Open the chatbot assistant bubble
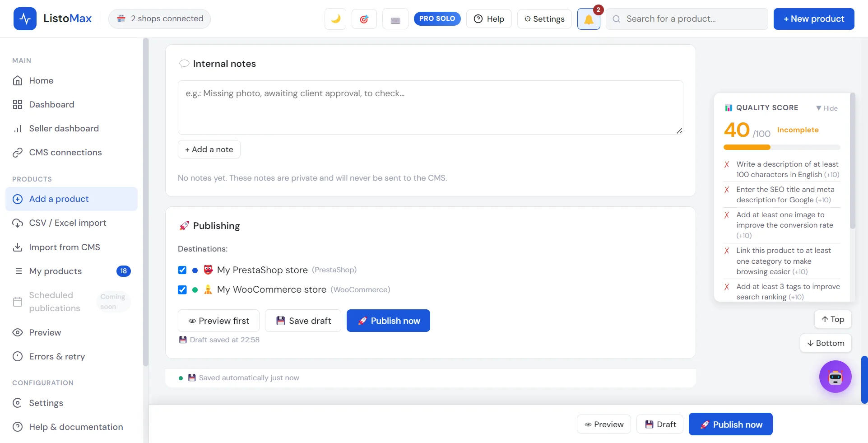868x443 pixels. click(x=836, y=377)
